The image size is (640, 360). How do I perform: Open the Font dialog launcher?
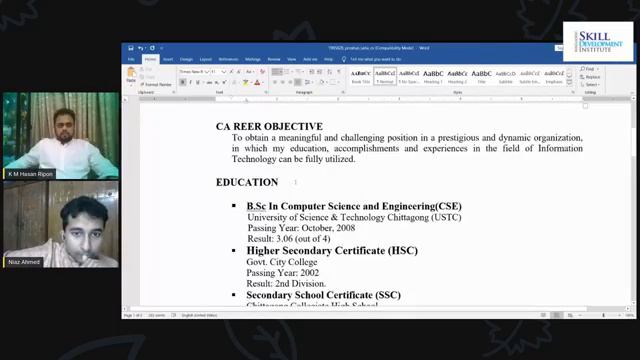[266, 93]
